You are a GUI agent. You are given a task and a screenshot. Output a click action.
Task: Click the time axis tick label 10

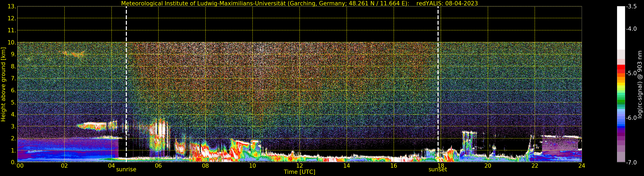(x=252, y=166)
